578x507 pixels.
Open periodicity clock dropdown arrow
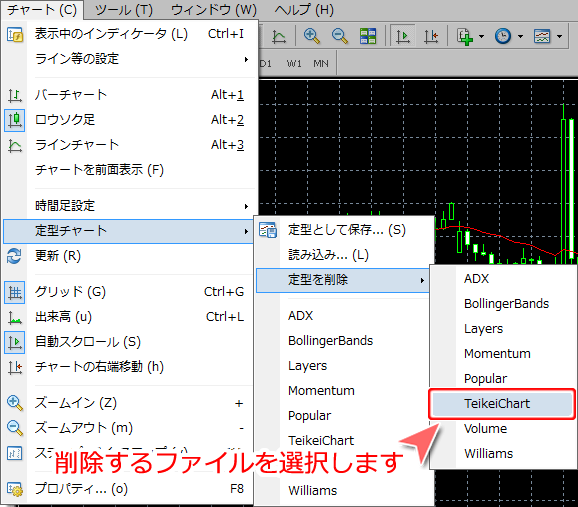[520, 36]
